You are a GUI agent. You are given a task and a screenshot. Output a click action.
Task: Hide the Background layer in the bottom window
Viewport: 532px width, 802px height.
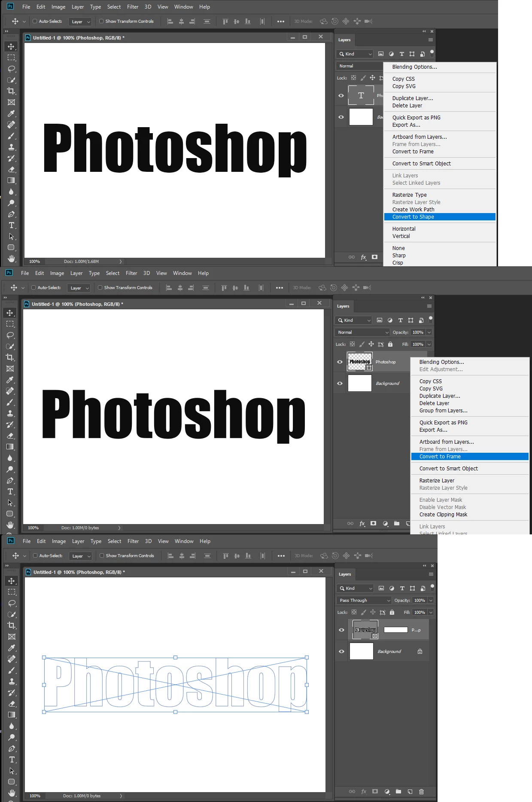[342, 651]
